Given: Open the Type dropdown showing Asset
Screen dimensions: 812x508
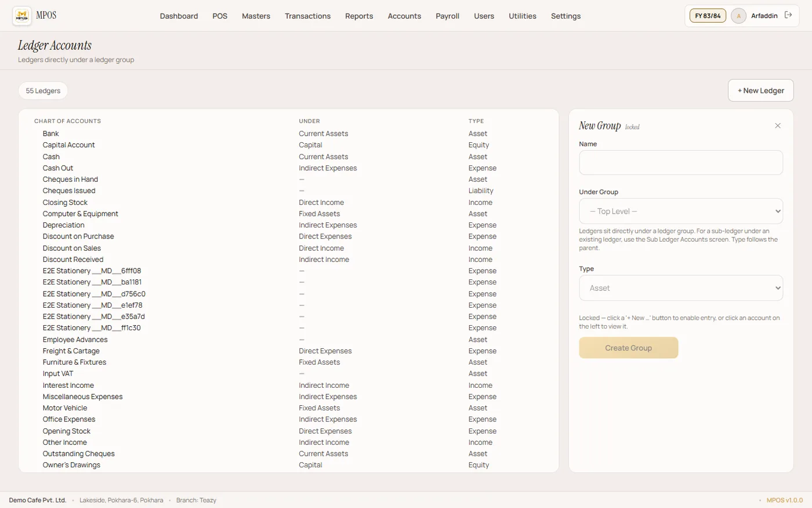Looking at the screenshot, I should [x=681, y=288].
